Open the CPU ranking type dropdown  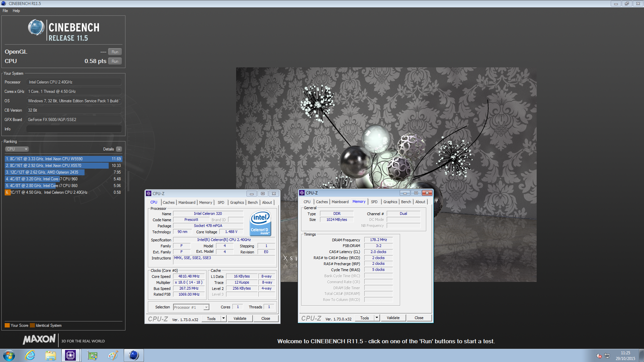point(17,149)
